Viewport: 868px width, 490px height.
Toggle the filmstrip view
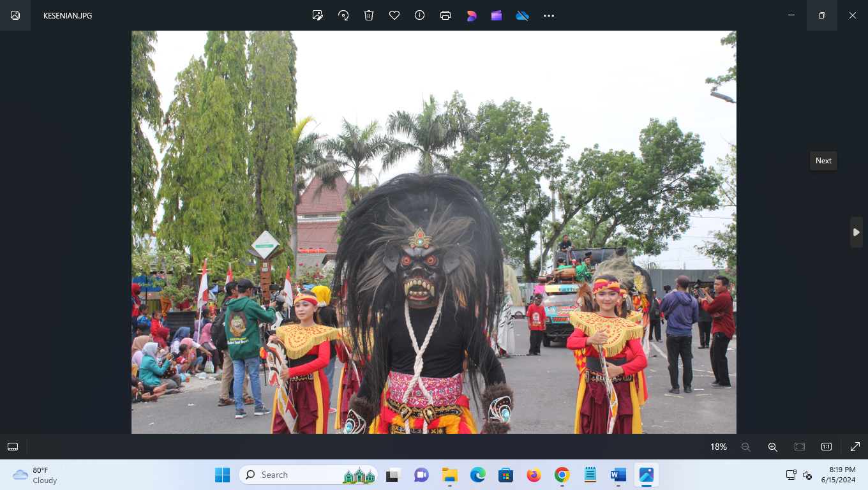click(x=13, y=447)
